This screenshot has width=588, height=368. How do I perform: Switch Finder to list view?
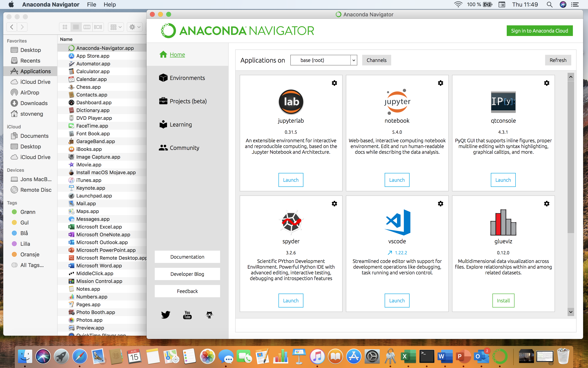coord(76,27)
